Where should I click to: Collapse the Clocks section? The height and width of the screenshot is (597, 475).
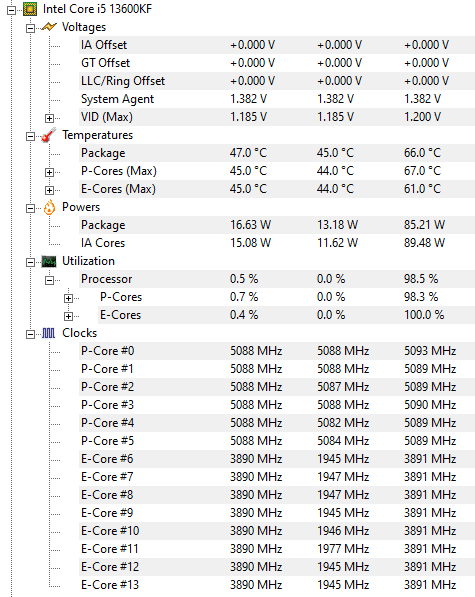tap(30, 334)
